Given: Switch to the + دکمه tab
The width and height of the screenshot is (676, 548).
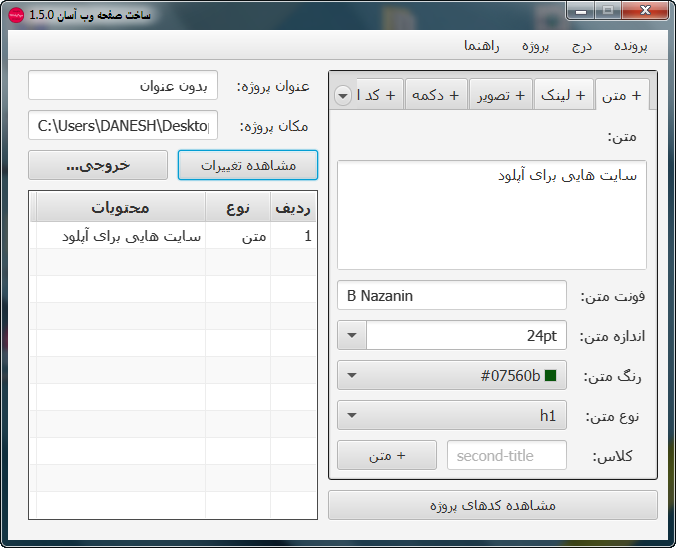Looking at the screenshot, I should (x=436, y=94).
